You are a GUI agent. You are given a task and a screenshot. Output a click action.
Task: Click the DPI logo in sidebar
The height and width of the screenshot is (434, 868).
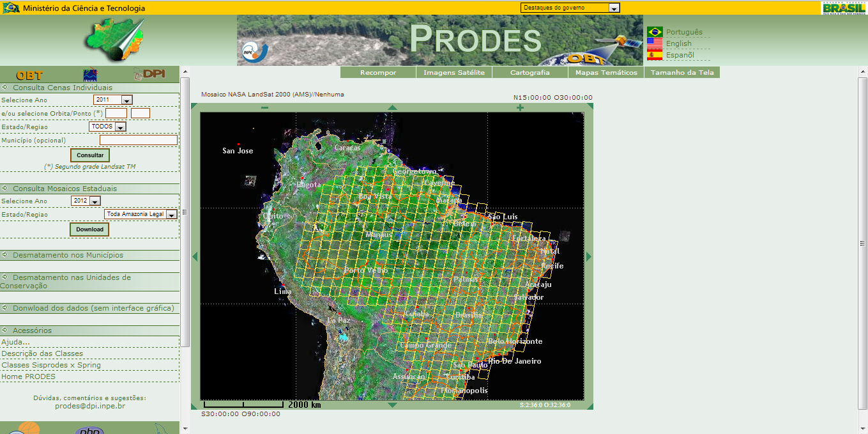pos(149,74)
